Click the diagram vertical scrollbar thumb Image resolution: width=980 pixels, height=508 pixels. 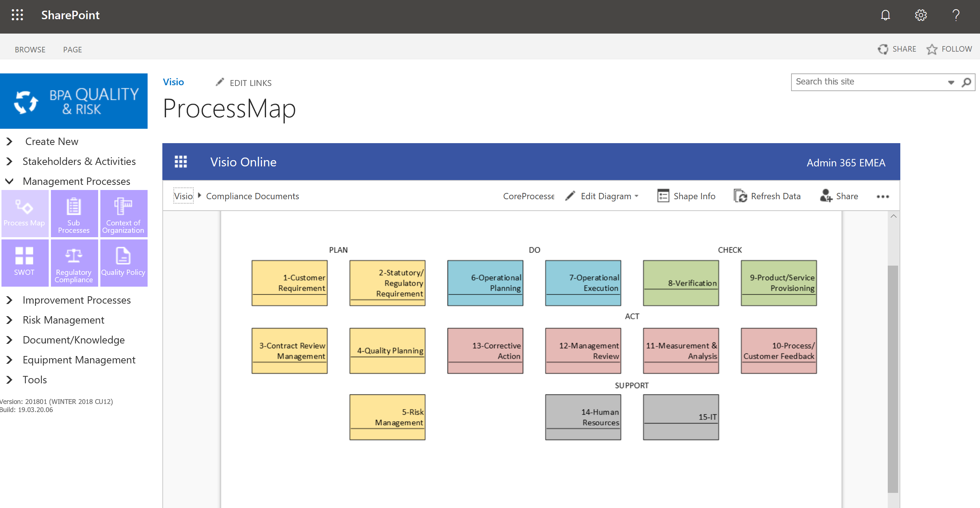click(893, 379)
